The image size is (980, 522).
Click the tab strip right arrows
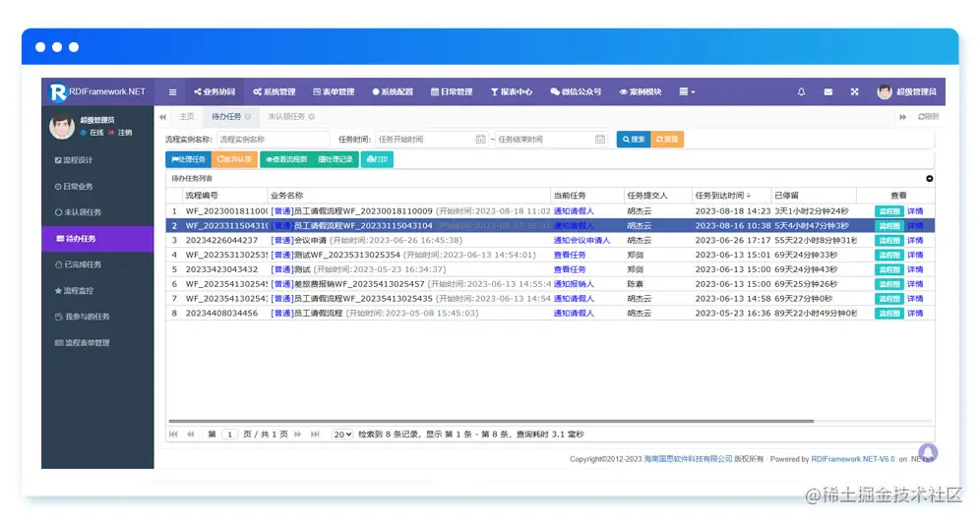tap(902, 117)
